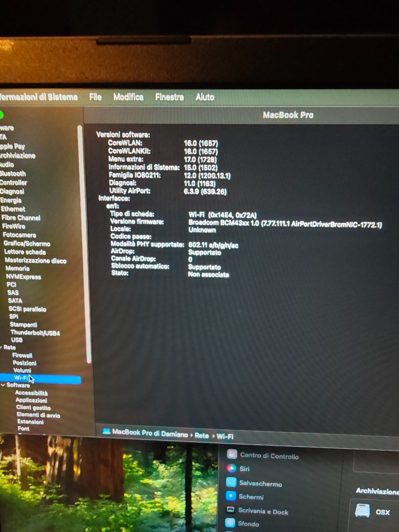Select Fibre Channel in the sidebar
The height and width of the screenshot is (532, 399).
[21, 218]
